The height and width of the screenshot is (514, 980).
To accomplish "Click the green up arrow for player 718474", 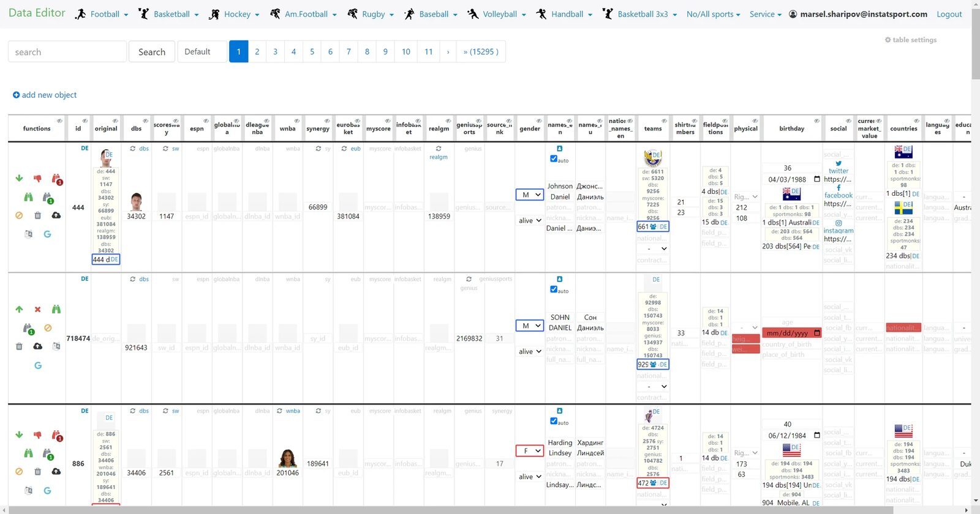I will pyautogui.click(x=19, y=310).
